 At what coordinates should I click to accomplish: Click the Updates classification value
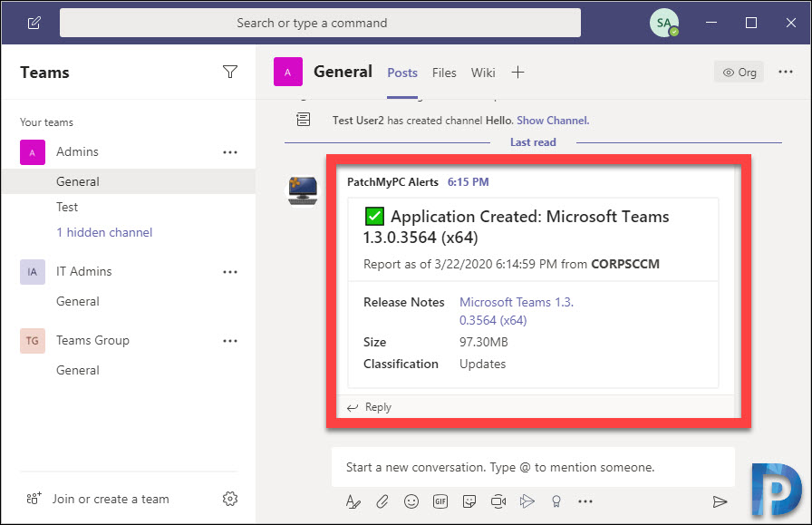[483, 364]
